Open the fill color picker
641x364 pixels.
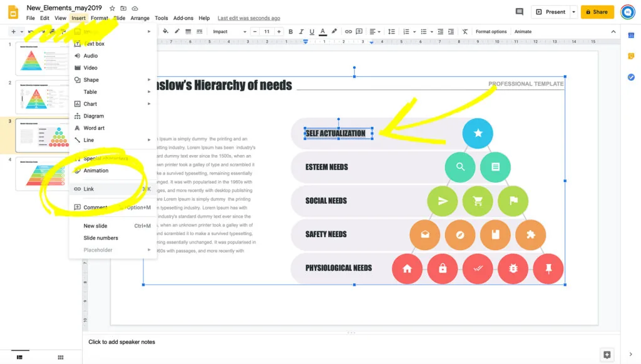click(165, 31)
